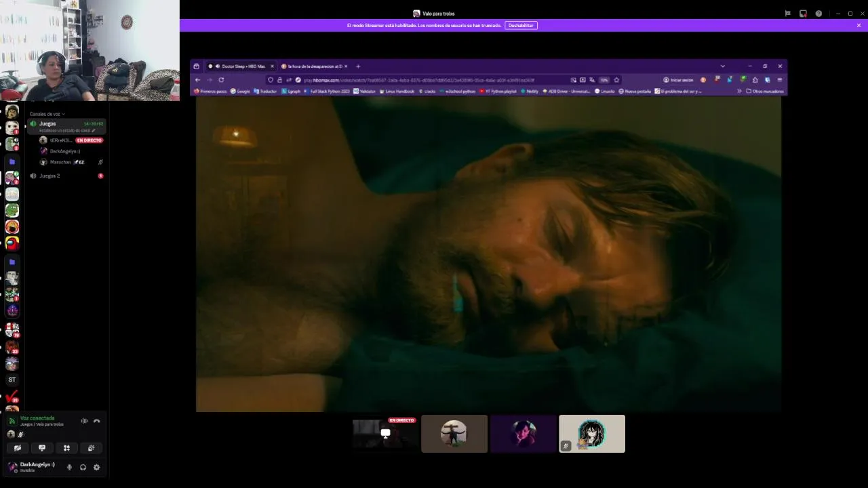Open the Google bookmark in the streamed browser
The height and width of the screenshot is (488, 868).
pyautogui.click(x=240, y=91)
